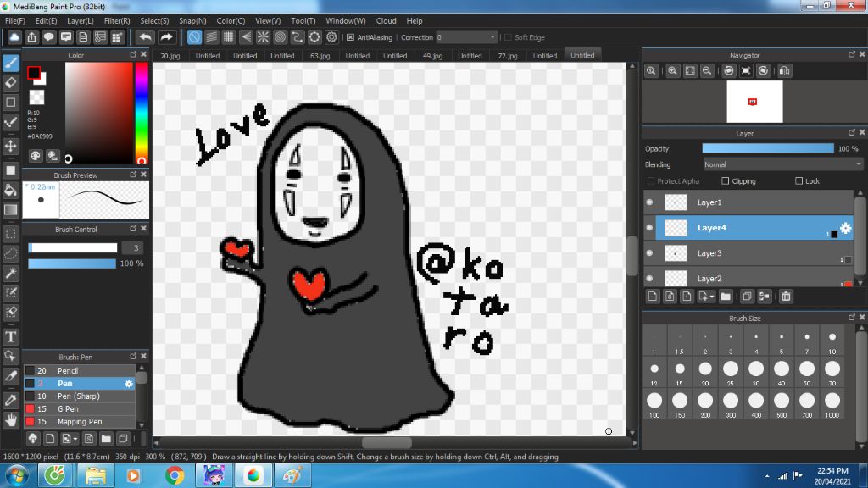Select the Lasso selection tool

[x=11, y=253]
